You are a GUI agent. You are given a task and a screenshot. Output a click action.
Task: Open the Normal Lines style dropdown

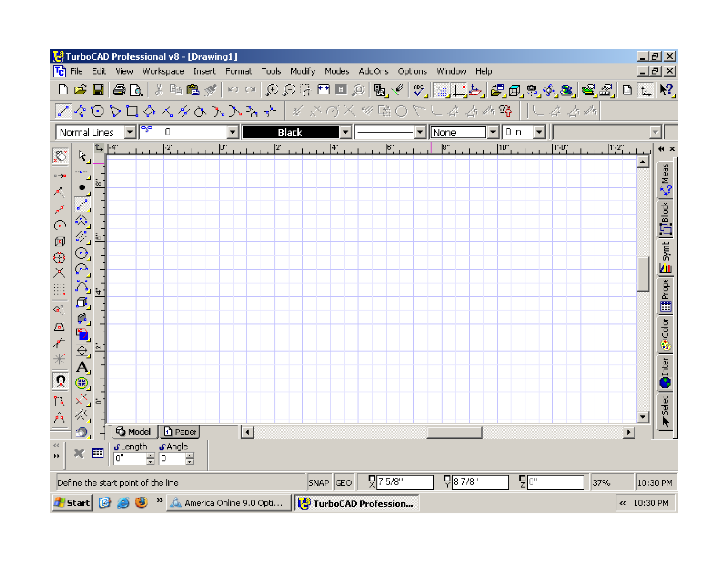[x=131, y=132]
